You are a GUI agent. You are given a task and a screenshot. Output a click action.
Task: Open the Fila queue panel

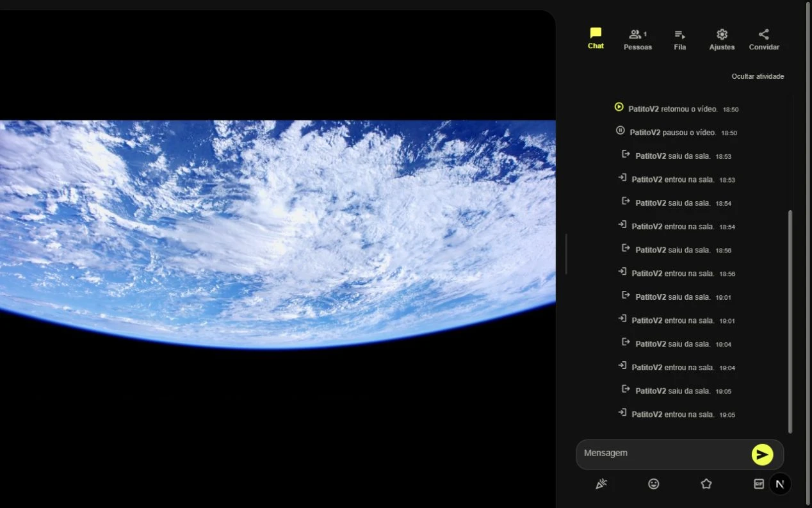680,40
